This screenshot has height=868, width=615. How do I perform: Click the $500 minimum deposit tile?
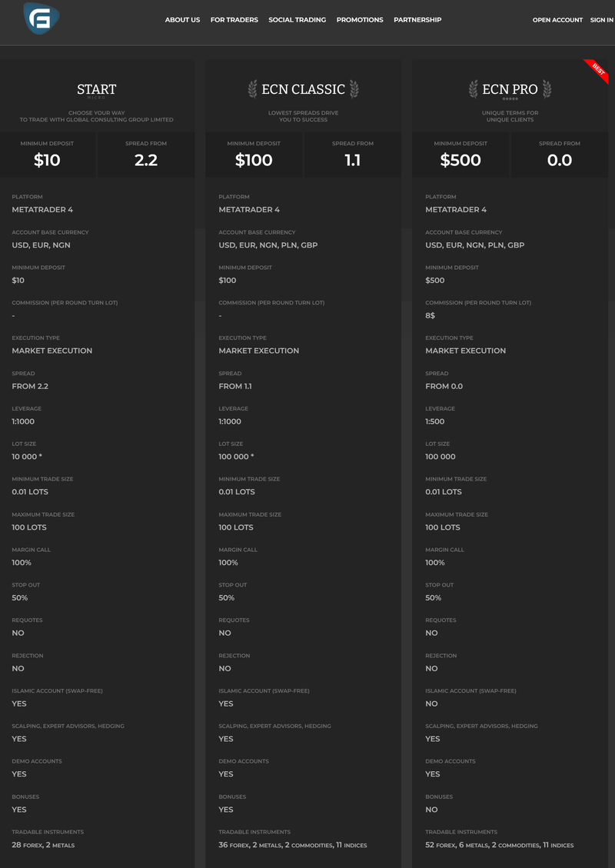[460, 155]
